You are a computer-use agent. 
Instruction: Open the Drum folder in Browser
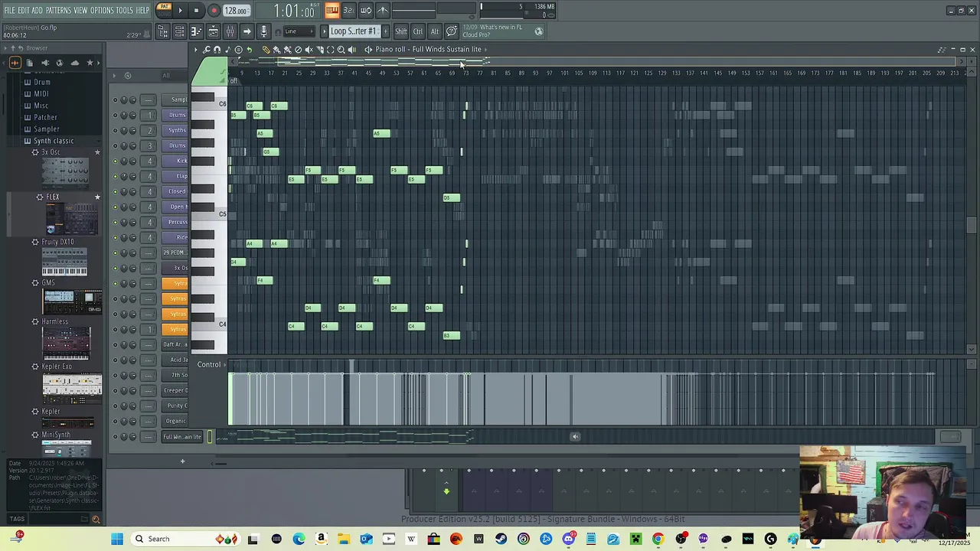[x=41, y=82]
